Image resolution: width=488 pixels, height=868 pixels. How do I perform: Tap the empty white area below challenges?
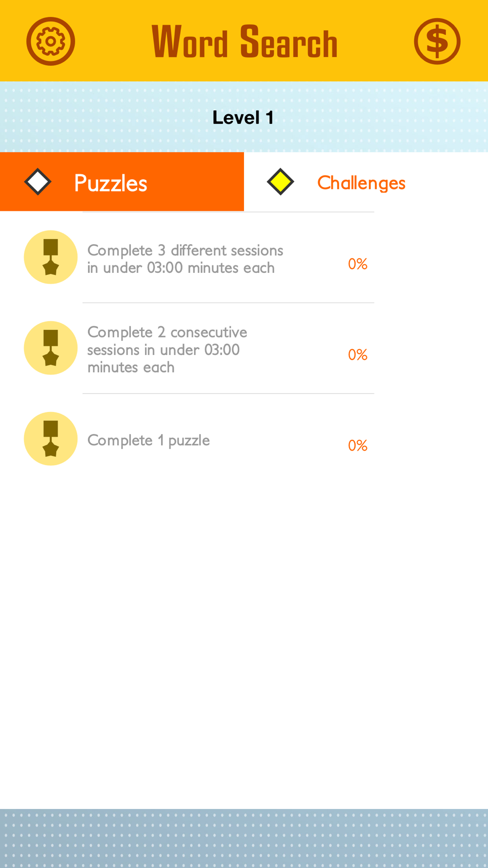[244, 635]
